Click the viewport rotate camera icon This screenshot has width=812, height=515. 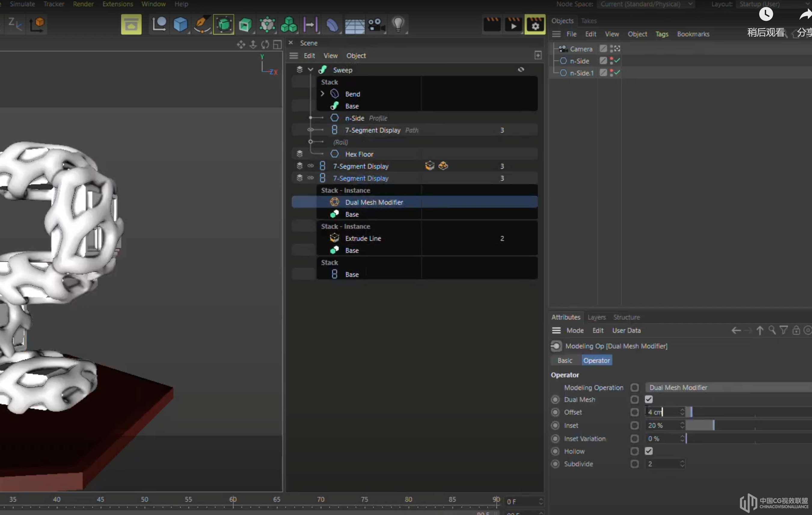[265, 44]
